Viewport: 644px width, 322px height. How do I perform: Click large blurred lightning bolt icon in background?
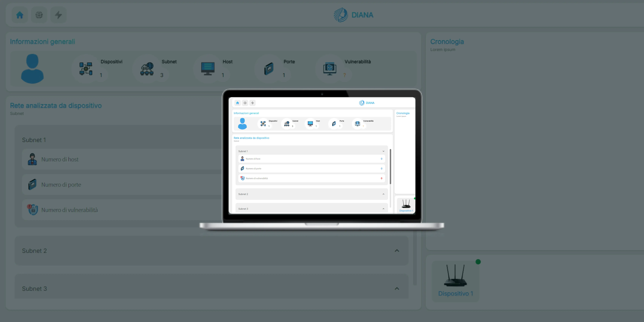click(x=59, y=15)
